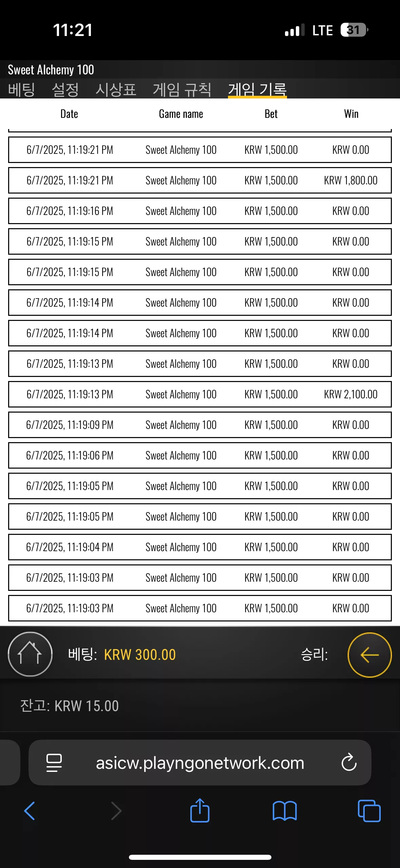
Task: Select the 11:19:04 PM game record row
Action: [x=200, y=547]
